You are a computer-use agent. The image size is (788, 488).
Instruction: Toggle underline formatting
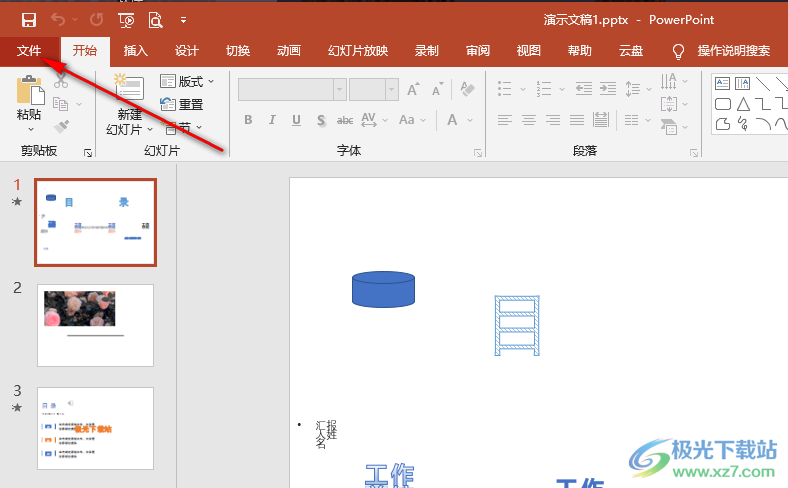click(x=297, y=120)
